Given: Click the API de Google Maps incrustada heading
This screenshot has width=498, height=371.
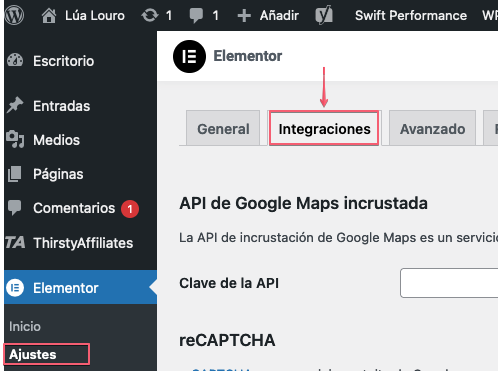Looking at the screenshot, I should [x=303, y=203].
